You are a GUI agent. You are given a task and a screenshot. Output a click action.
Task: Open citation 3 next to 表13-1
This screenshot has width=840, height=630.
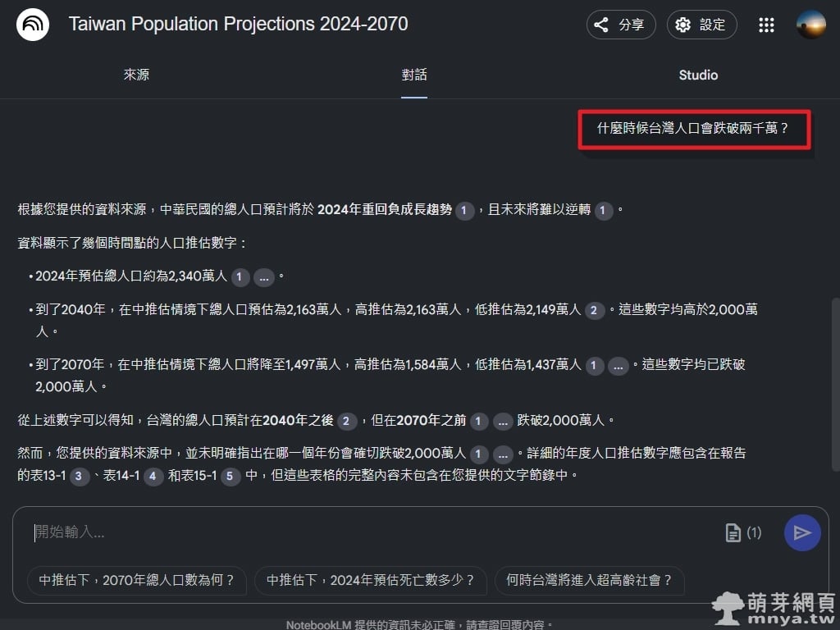[x=79, y=476]
